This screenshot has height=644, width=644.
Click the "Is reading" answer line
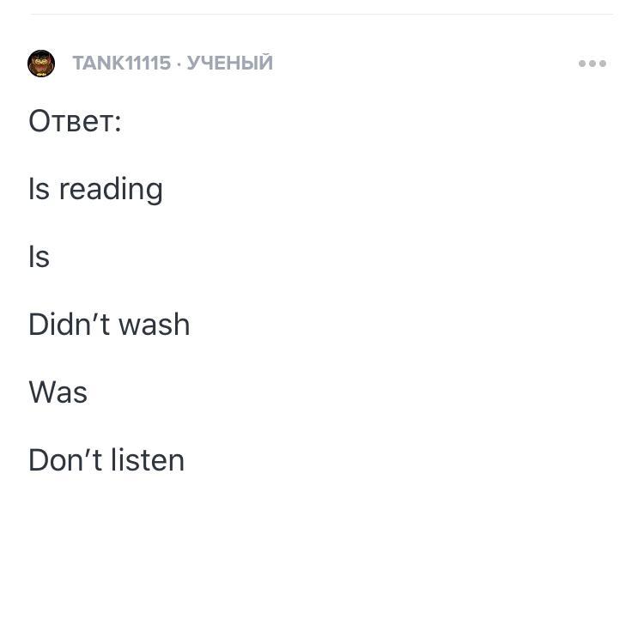tap(95, 189)
